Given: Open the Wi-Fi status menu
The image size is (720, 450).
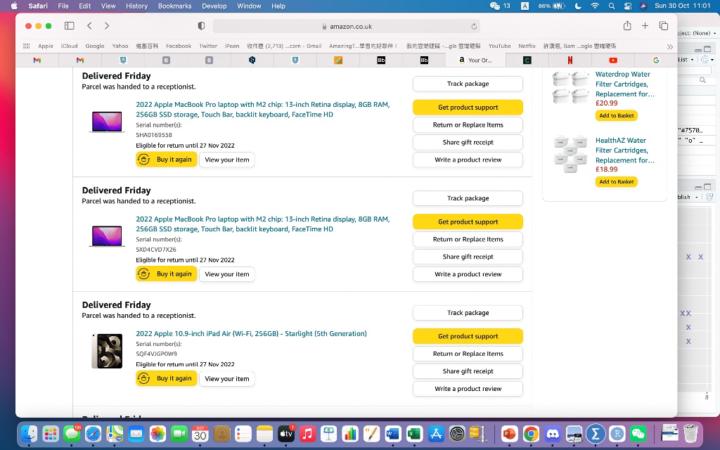Looking at the screenshot, I should (x=595, y=6).
